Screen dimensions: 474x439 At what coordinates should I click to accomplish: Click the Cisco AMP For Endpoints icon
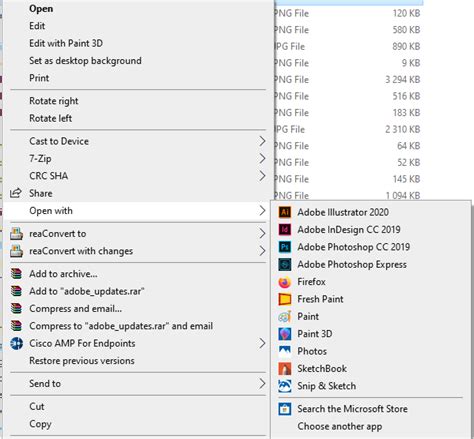[x=16, y=343]
